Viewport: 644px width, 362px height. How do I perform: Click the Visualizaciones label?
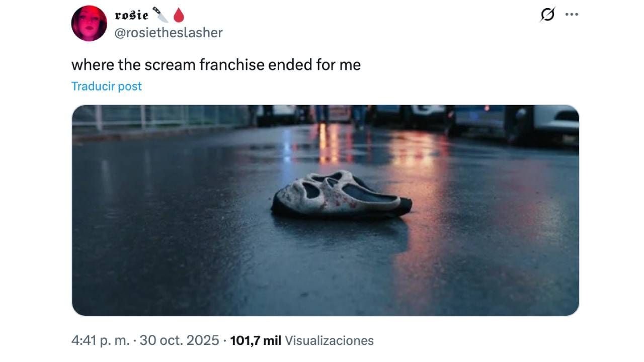(x=329, y=340)
